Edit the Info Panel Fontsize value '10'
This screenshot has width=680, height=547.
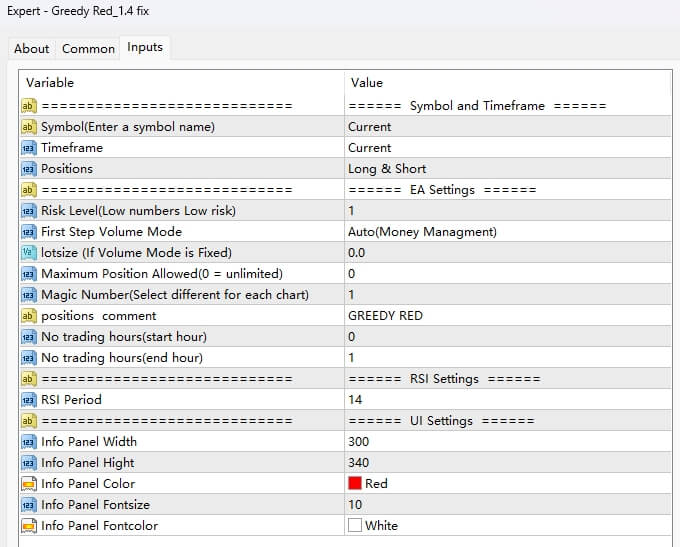click(508, 504)
